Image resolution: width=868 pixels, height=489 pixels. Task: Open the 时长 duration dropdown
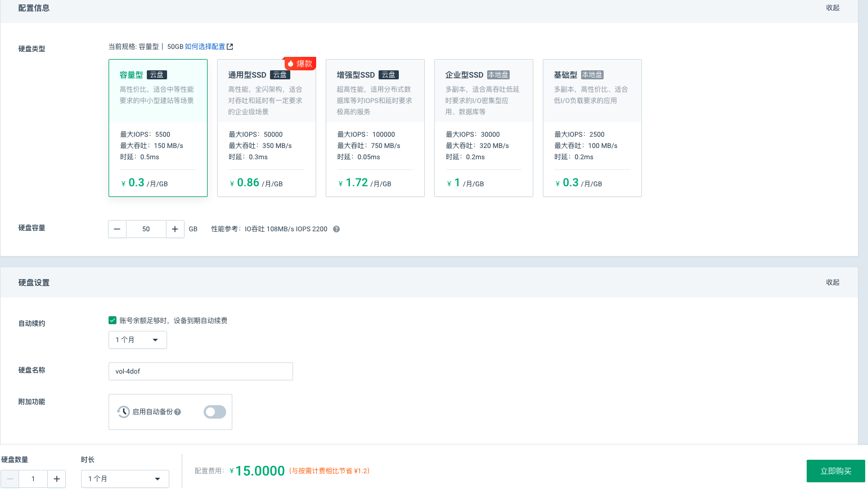coord(125,479)
